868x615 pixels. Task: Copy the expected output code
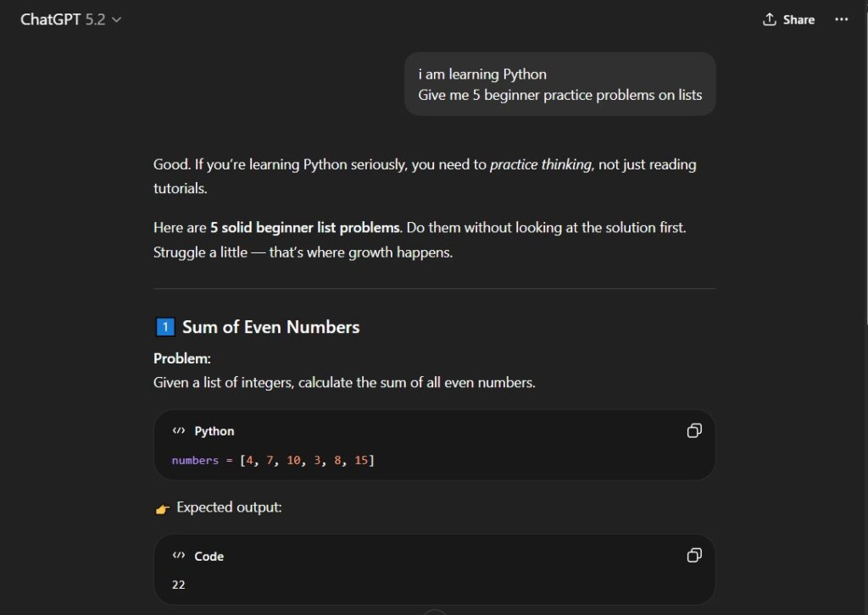[694, 556]
